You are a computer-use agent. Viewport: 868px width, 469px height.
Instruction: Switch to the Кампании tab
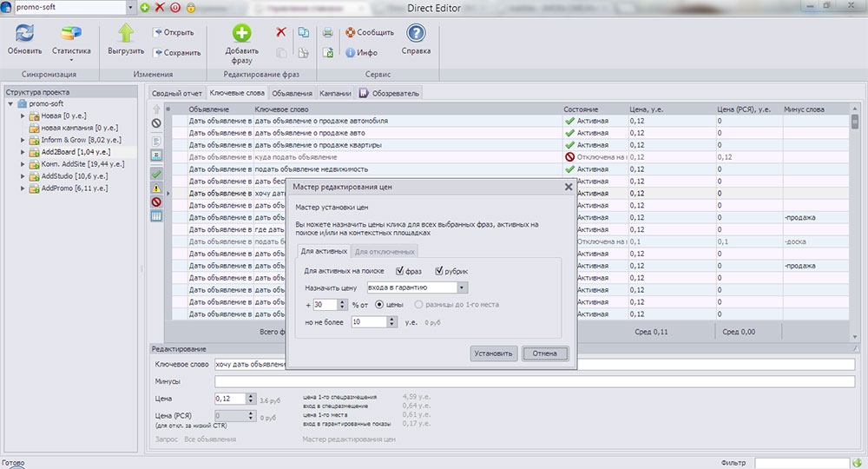click(335, 93)
